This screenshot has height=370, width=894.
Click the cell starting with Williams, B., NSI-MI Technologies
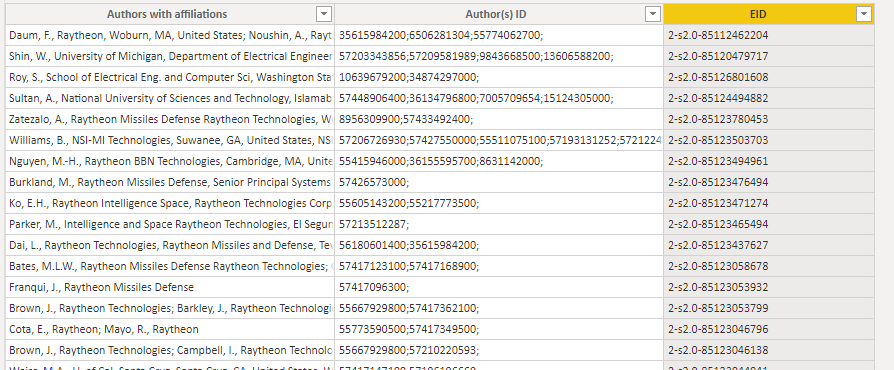[170, 140]
